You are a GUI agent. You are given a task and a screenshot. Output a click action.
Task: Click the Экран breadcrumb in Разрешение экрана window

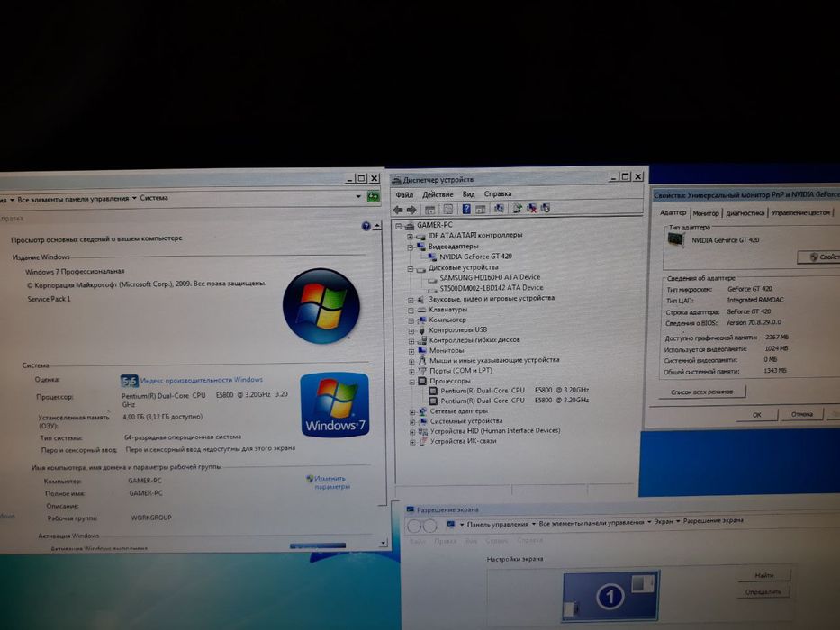point(664,521)
